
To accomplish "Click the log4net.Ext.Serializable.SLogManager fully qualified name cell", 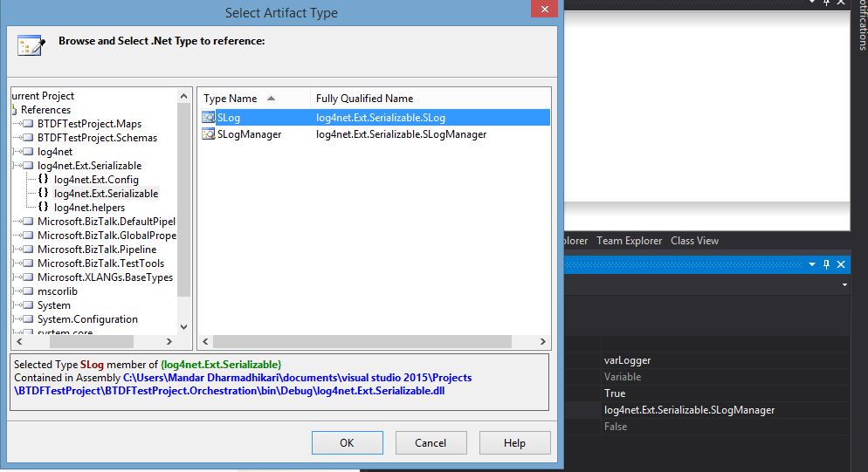I will [402, 134].
